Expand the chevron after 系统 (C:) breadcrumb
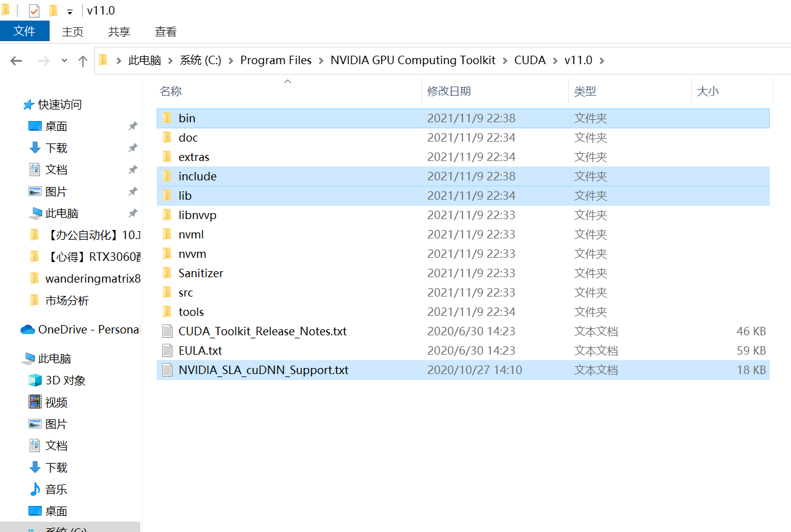 [x=231, y=61]
